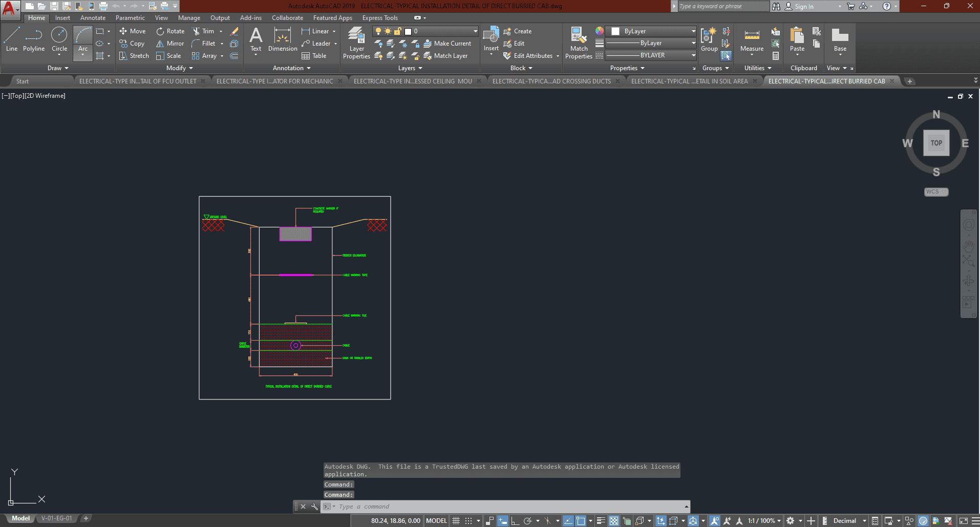980x527 pixels.
Task: Toggle Ortho mode in status bar
Action: pos(515,521)
